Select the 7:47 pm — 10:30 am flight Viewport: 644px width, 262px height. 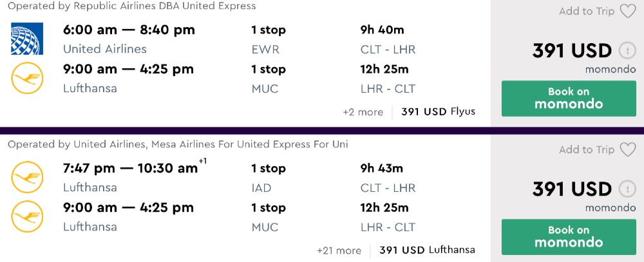(x=131, y=169)
